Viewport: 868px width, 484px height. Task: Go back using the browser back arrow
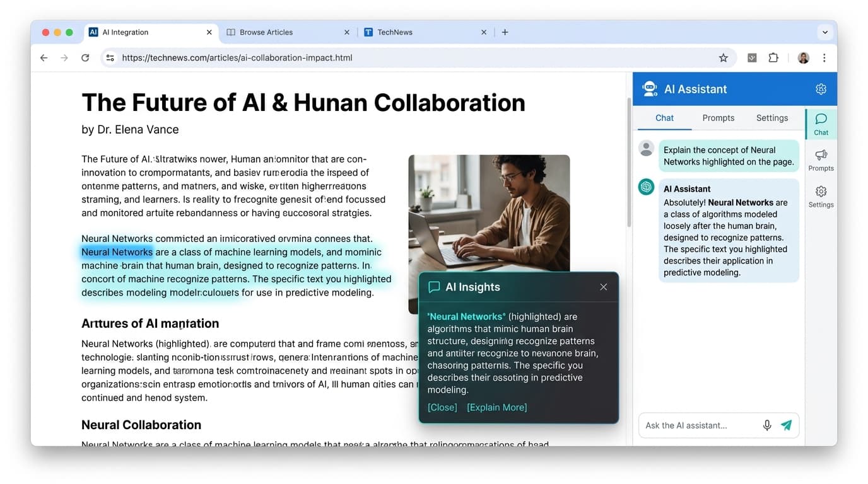(x=44, y=58)
